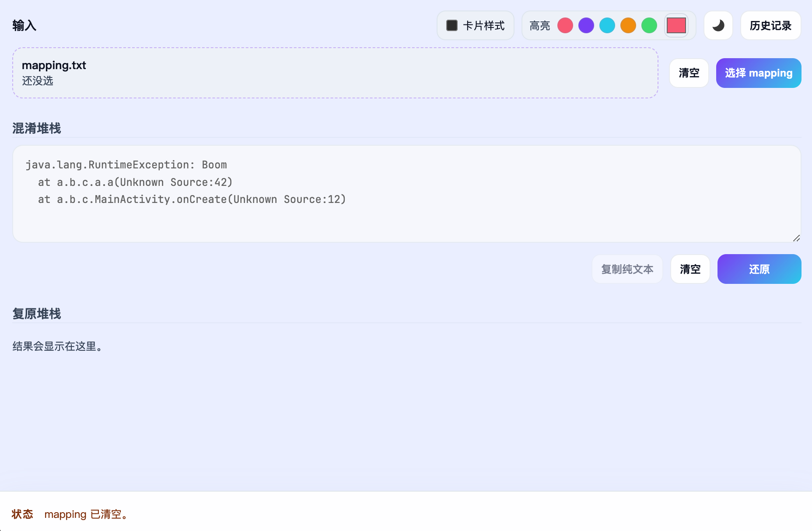Clear the stack trace with 清空
Image resolution: width=812 pixels, height=531 pixels.
point(690,269)
